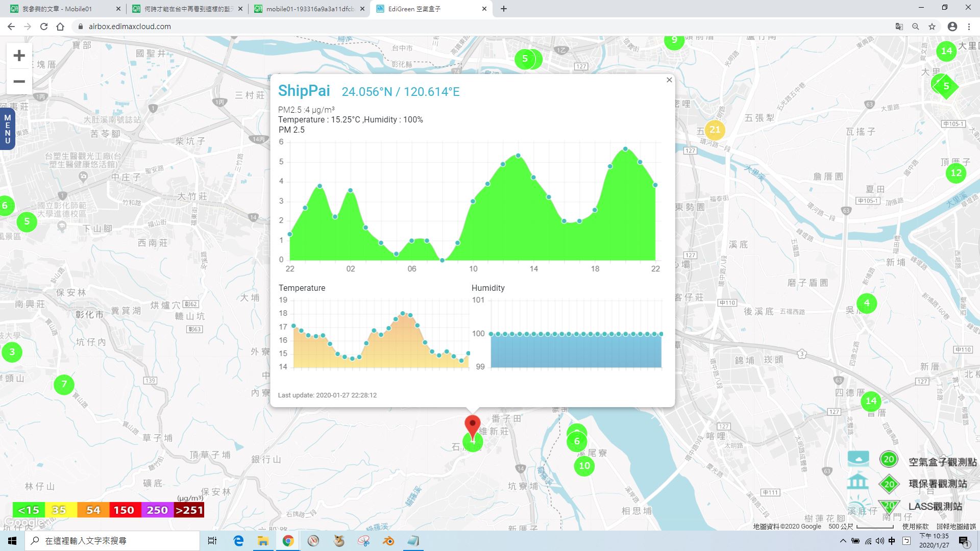This screenshot has height=551, width=980.
Task: Select the green 7 sensor marker
Action: click(64, 384)
